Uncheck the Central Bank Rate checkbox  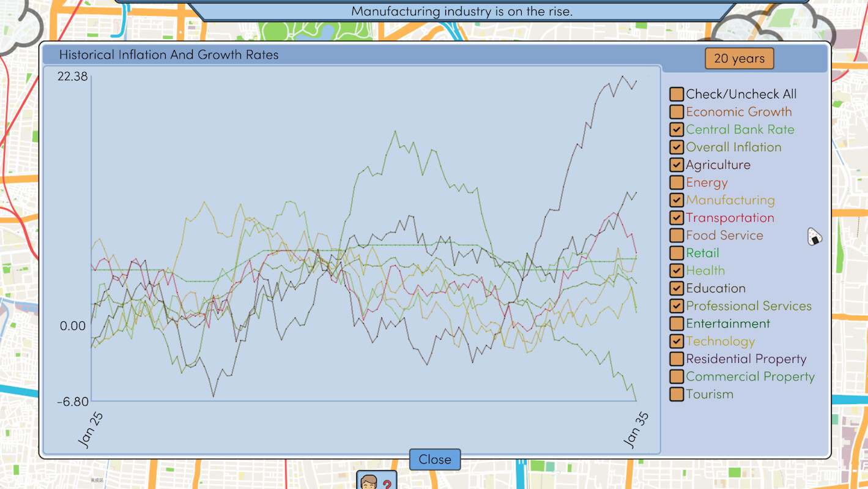click(677, 130)
